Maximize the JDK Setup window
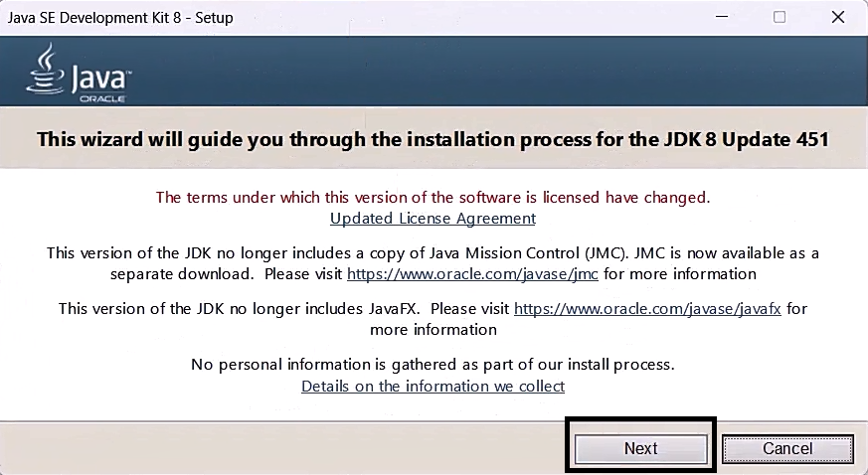 pyautogui.click(x=780, y=17)
